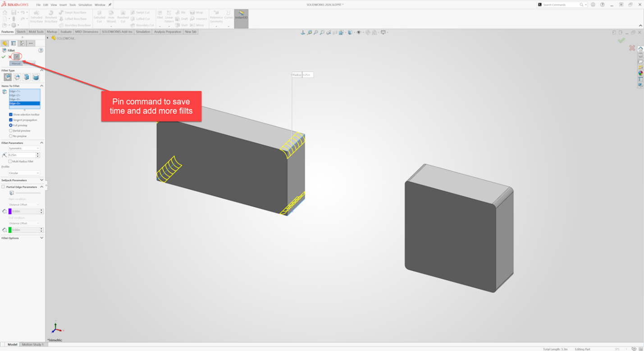Select the Constant Size fillet type icon

(x=8, y=78)
